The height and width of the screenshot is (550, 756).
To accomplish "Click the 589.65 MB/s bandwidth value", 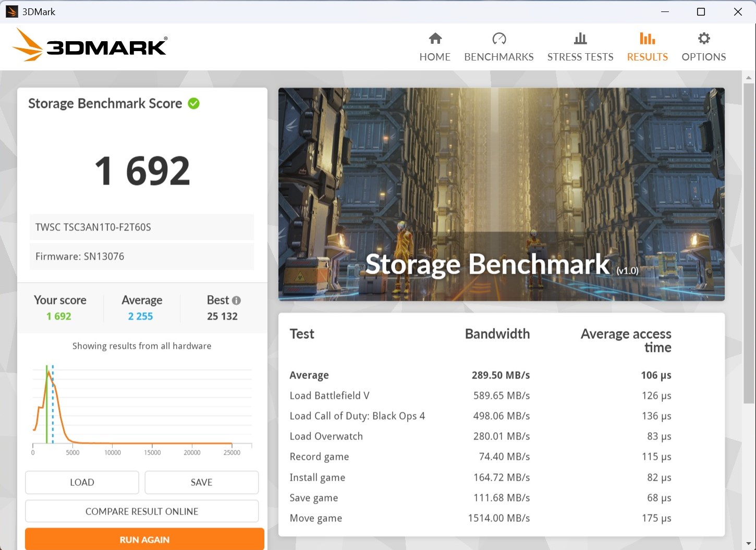I will pos(502,396).
